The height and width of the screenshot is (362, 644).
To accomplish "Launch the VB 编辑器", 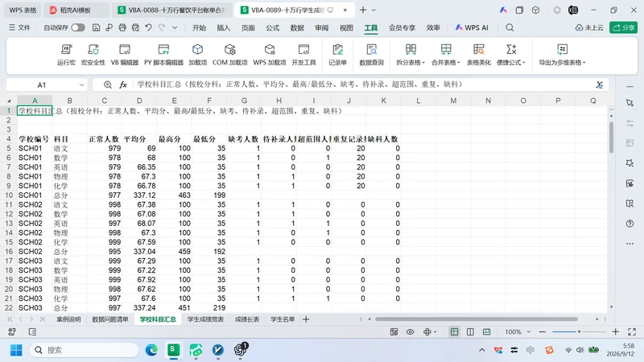I will tap(125, 55).
